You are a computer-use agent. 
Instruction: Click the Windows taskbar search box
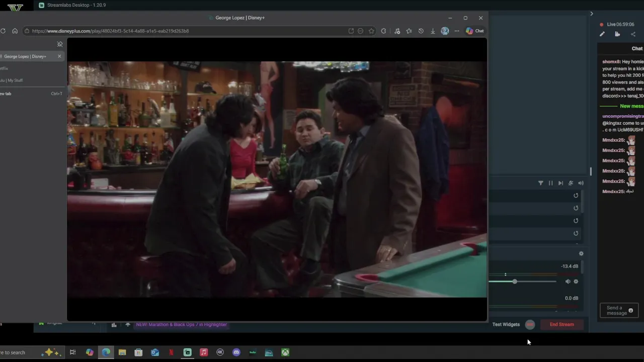click(31, 352)
